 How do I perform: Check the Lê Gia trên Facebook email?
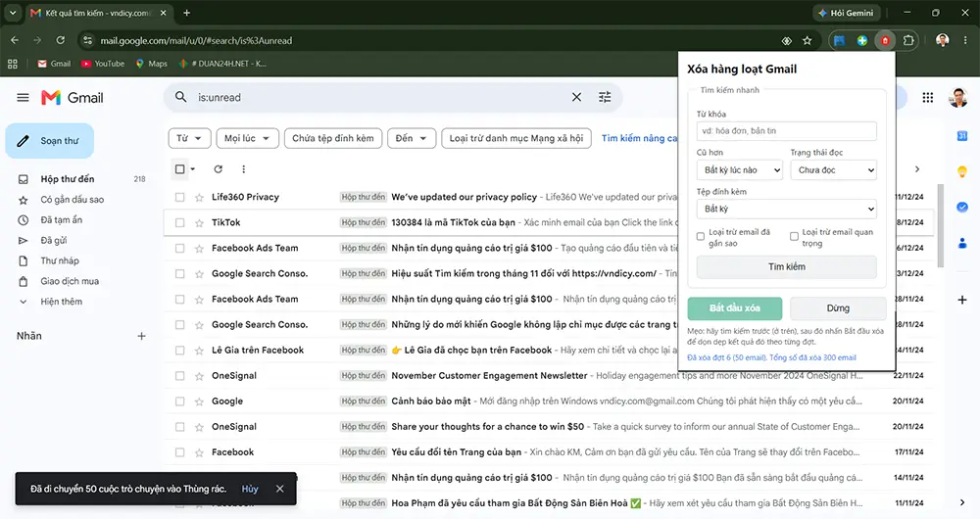click(x=180, y=351)
